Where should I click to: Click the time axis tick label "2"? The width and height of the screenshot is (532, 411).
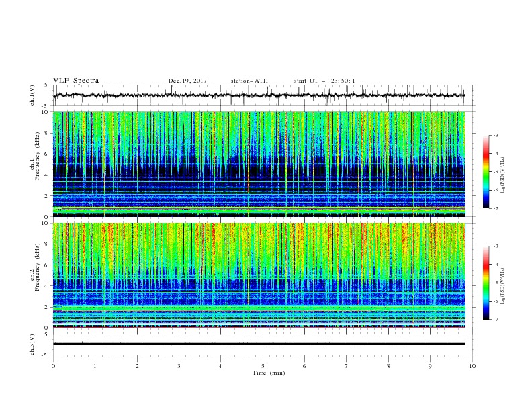coord(137,366)
